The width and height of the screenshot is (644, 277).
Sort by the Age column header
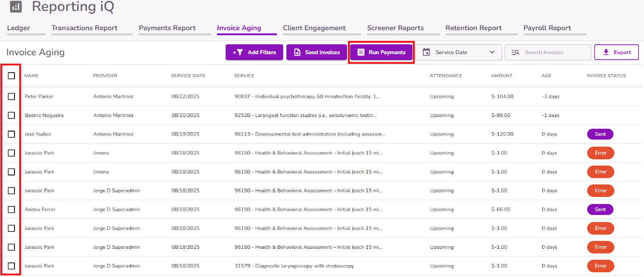pyautogui.click(x=547, y=76)
